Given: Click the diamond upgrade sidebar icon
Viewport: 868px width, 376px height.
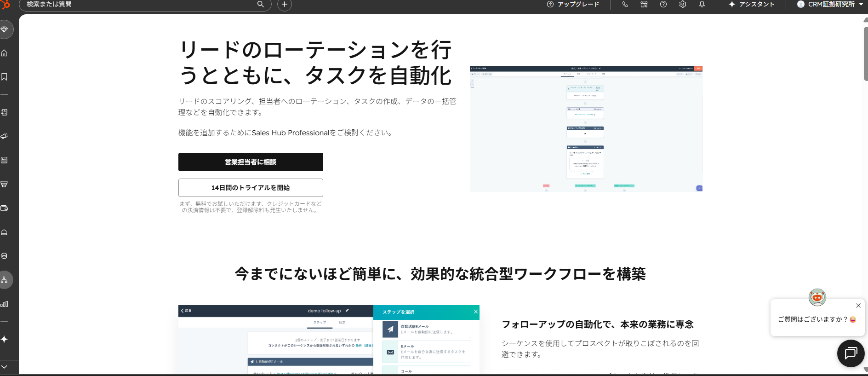Looking at the screenshot, I should (x=5, y=29).
